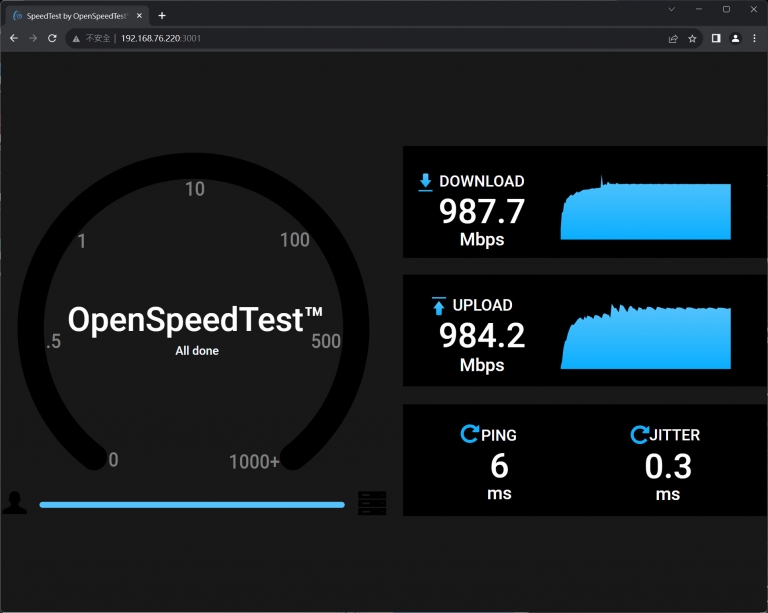This screenshot has height=613, width=768.
Task: Click the upload speed graph
Action: click(646, 336)
